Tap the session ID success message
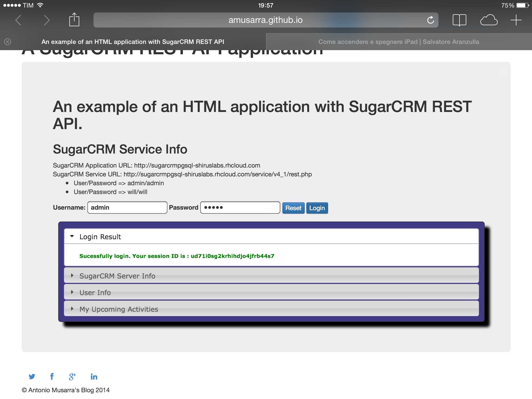Screen dimensions: 532x399 (x=177, y=256)
